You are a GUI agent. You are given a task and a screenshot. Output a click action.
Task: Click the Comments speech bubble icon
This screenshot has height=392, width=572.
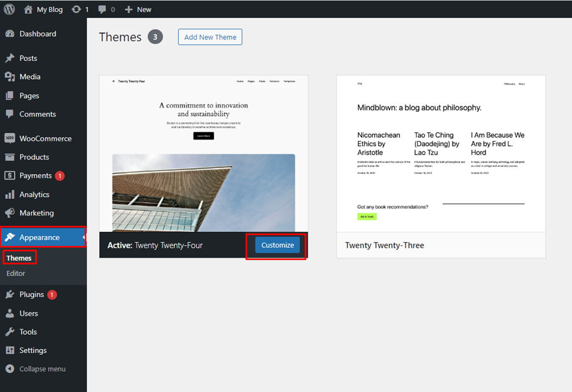[x=15, y=114]
